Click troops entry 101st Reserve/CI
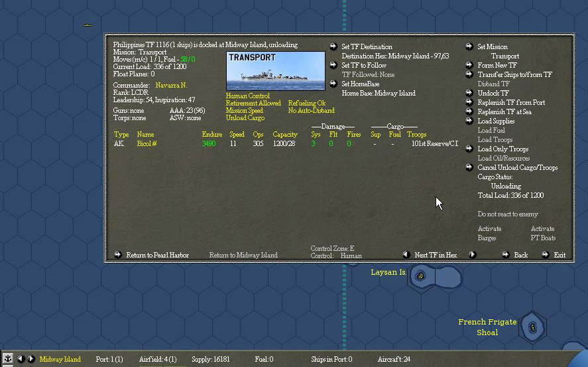 point(435,144)
